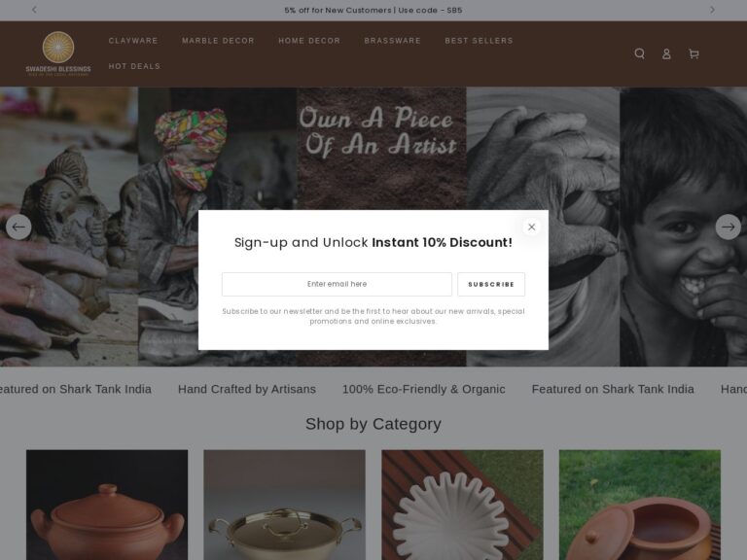Open the Marble Decor menu
The image size is (747, 560).
(x=218, y=41)
